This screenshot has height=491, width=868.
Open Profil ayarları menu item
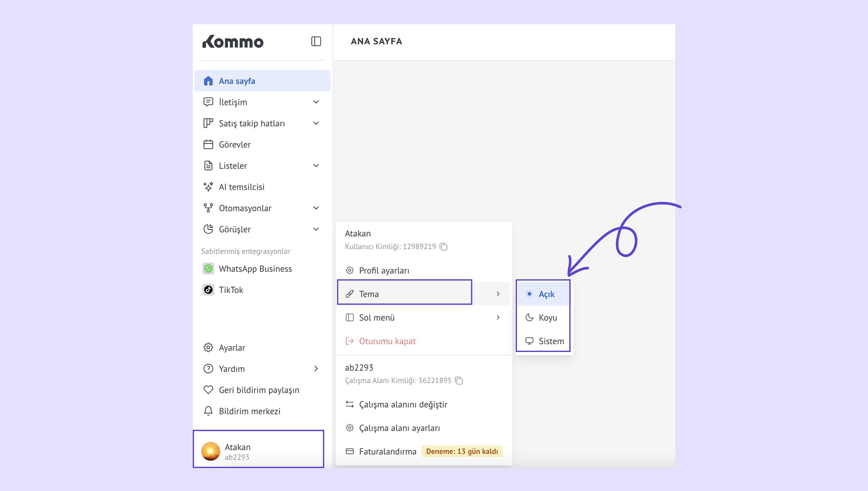coord(384,270)
